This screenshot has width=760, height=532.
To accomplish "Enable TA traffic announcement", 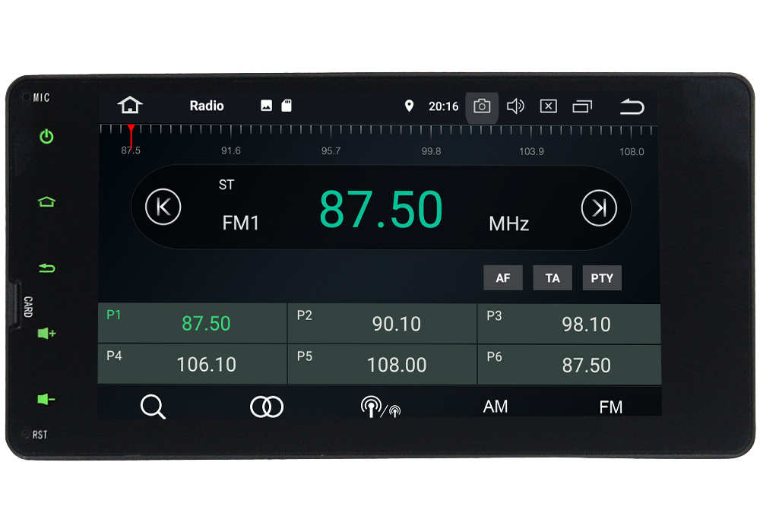I will (553, 278).
